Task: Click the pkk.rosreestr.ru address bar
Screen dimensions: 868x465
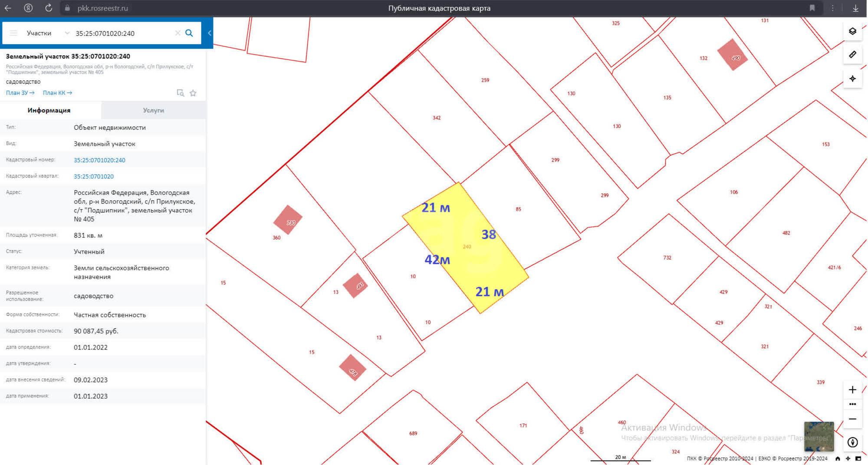Action: 102,8
